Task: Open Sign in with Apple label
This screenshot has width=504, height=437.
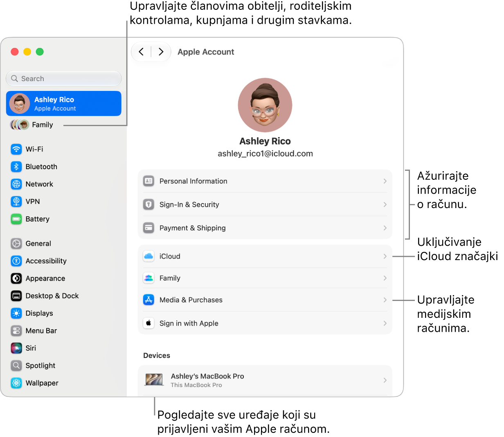Action: [189, 323]
